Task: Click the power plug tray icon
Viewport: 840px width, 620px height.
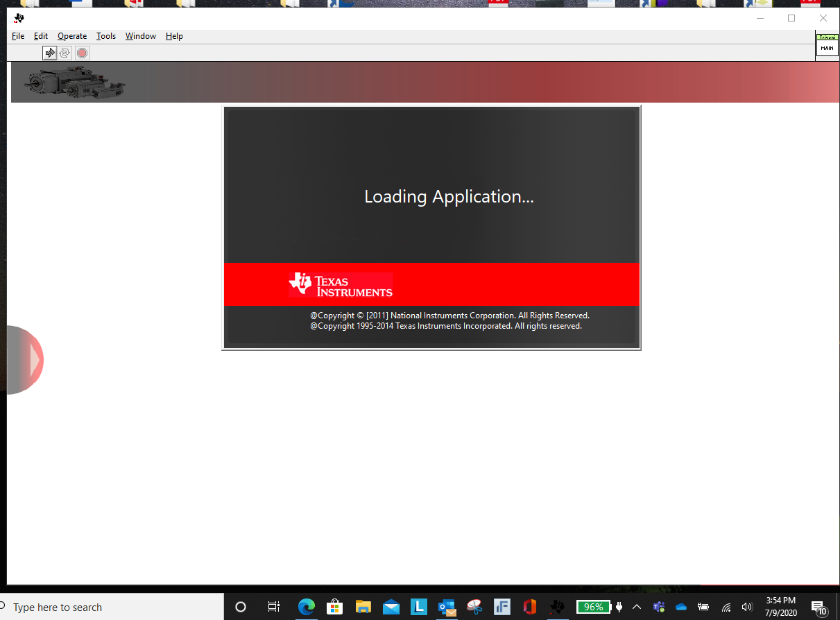Action: pyautogui.click(x=619, y=607)
